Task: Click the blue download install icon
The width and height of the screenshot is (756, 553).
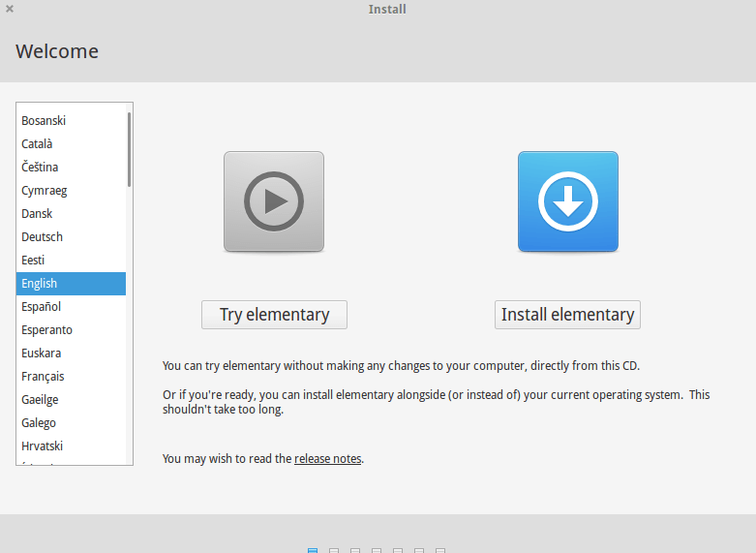Action: pyautogui.click(x=567, y=201)
